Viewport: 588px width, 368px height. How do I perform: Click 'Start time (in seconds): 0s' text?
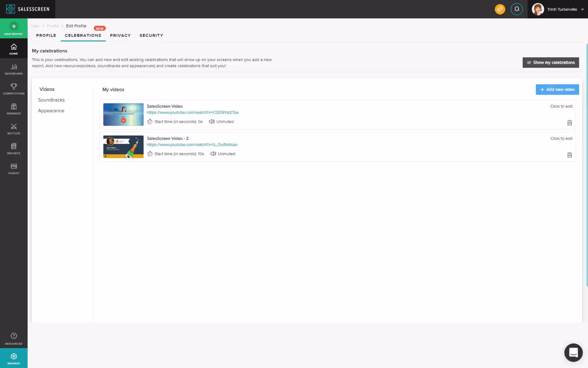[x=178, y=122]
